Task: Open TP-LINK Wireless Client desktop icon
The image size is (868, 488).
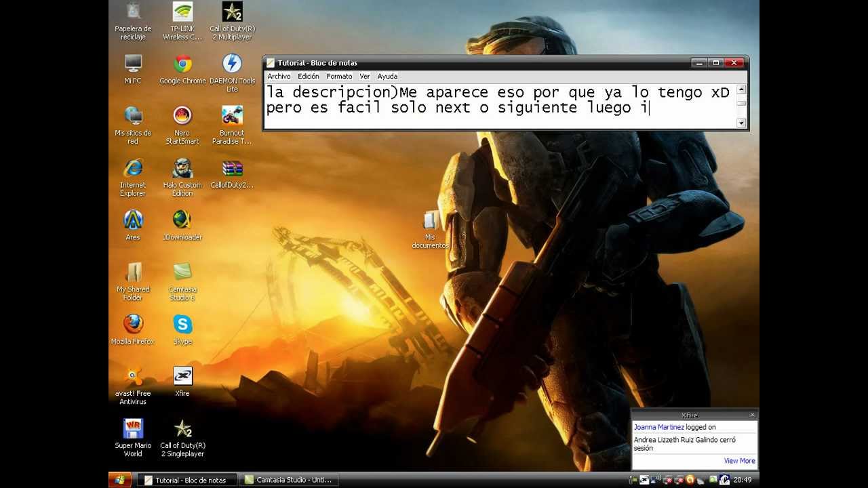Action: click(182, 21)
